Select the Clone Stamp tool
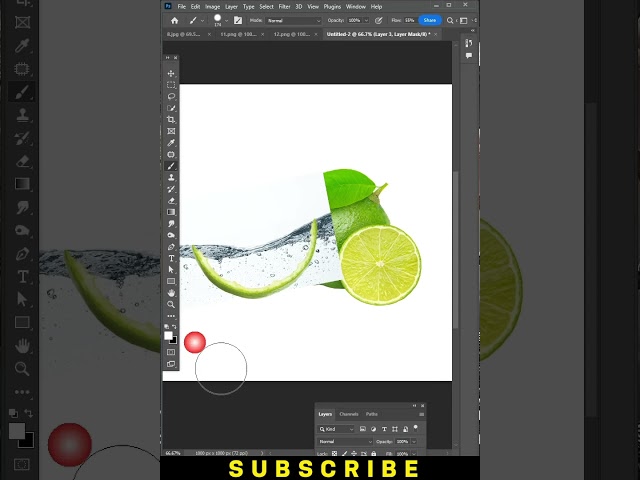 click(x=171, y=178)
